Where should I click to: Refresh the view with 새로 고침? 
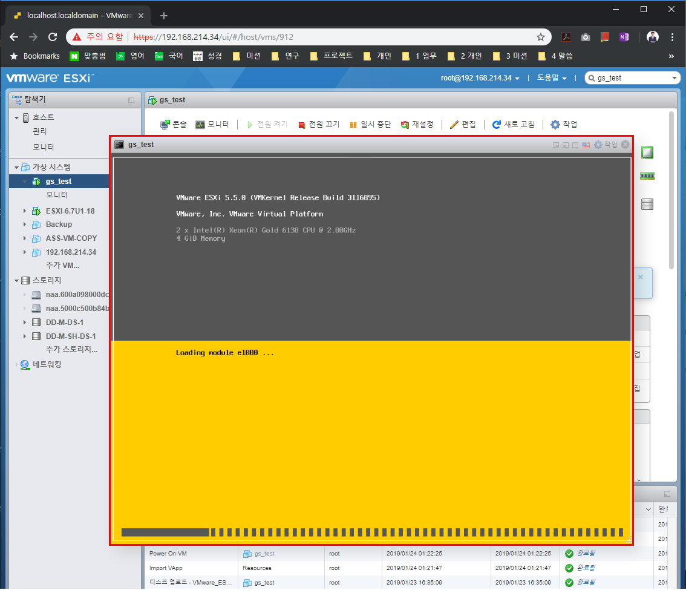coord(513,124)
